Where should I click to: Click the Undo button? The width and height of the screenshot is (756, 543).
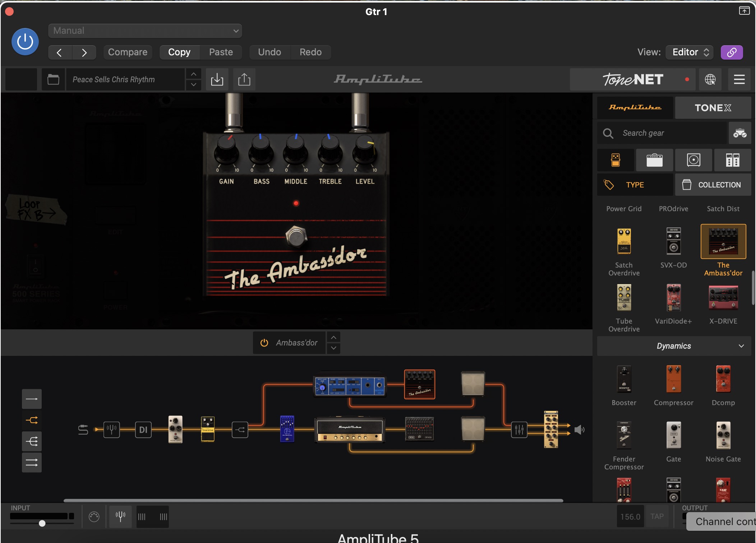(x=269, y=52)
